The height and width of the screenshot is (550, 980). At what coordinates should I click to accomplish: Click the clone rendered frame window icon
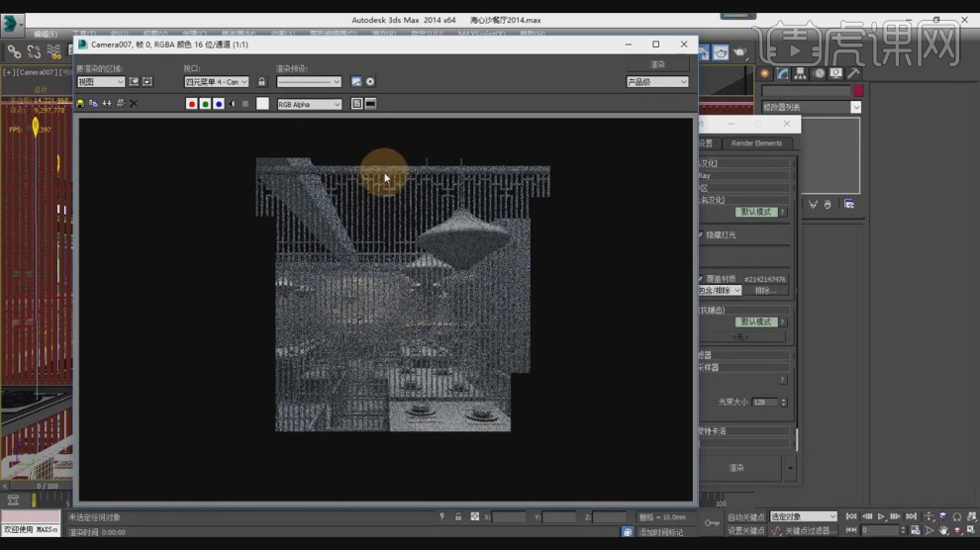click(x=107, y=103)
